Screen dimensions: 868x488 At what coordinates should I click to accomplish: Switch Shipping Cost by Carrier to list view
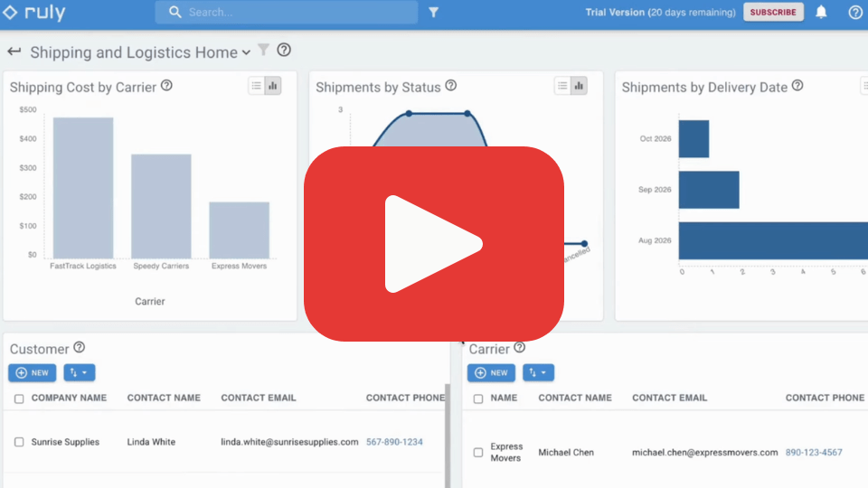coord(256,86)
